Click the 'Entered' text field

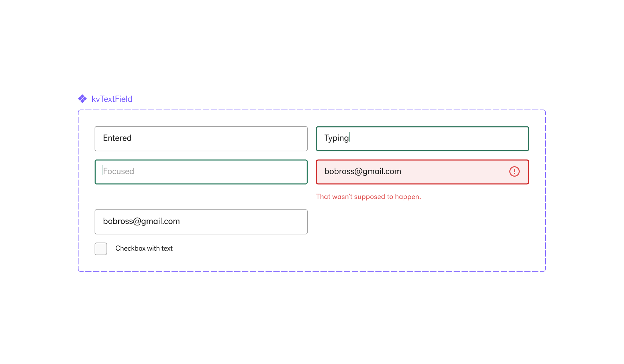tap(201, 139)
